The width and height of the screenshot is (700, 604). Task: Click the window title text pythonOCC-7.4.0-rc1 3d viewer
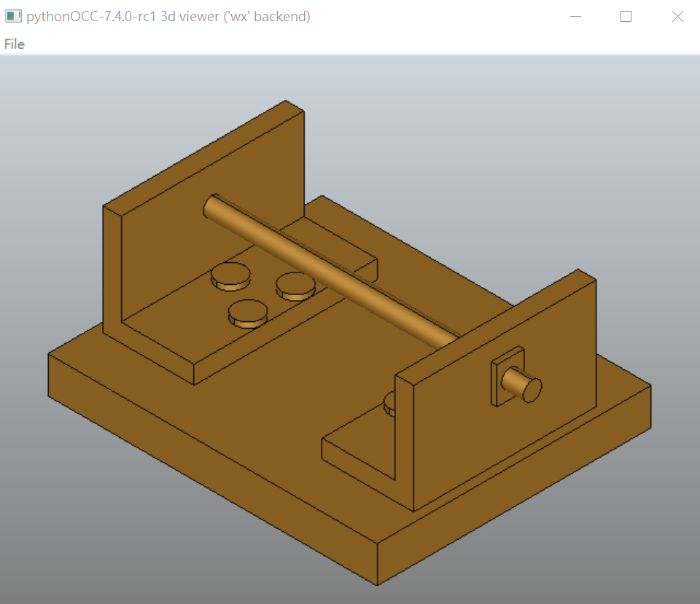coord(168,17)
